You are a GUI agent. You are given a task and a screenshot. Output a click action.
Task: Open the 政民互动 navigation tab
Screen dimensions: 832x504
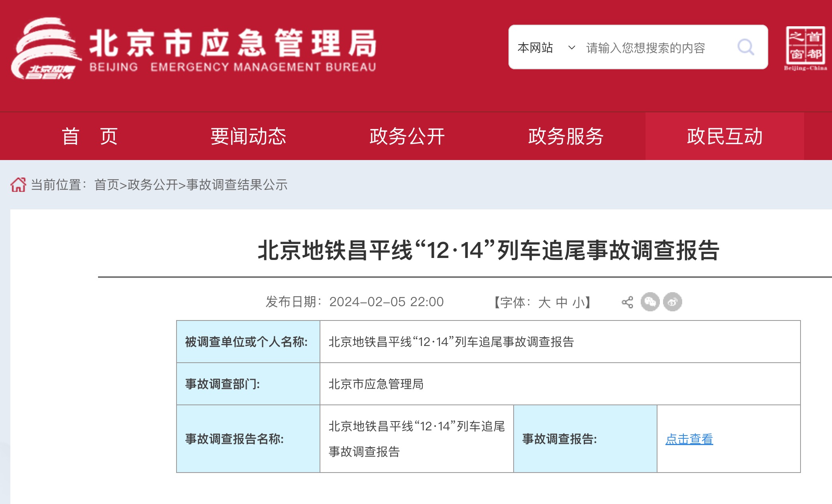pyautogui.click(x=724, y=137)
